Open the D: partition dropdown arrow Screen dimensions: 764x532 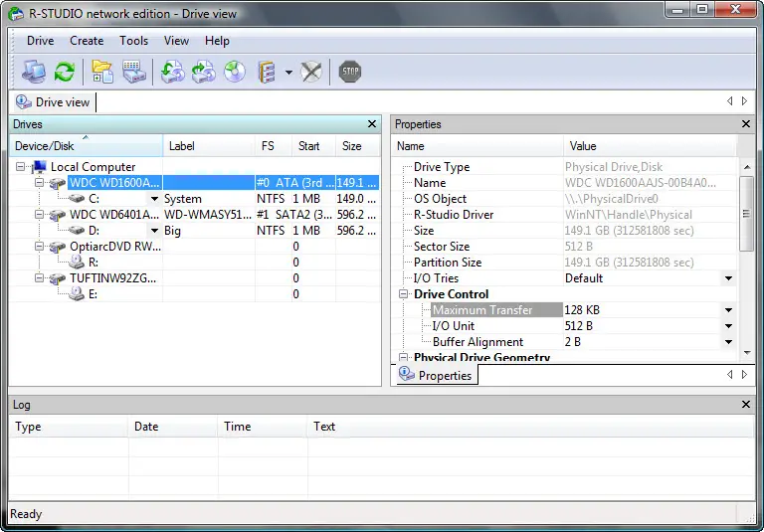point(154,231)
